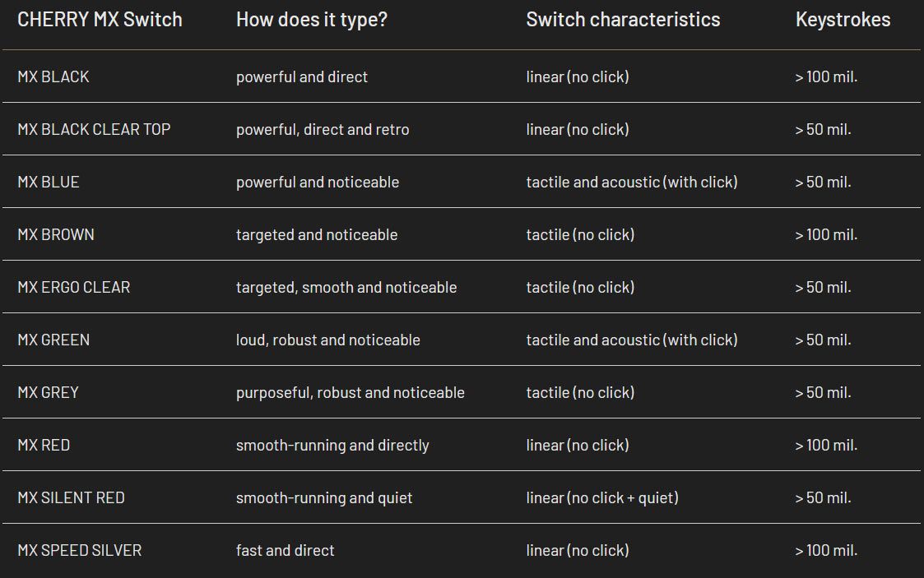Click 'linear (no click + quiet)' characteristic

(602, 498)
